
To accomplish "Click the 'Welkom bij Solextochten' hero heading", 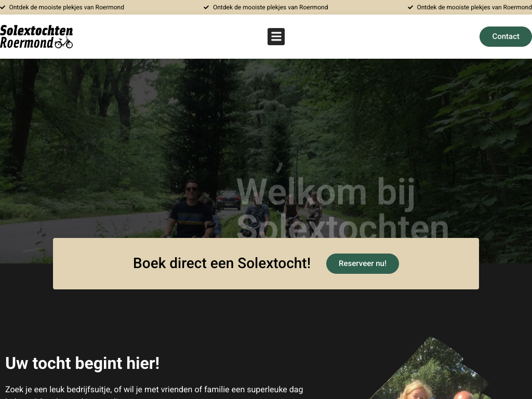I will pyautogui.click(x=342, y=207).
